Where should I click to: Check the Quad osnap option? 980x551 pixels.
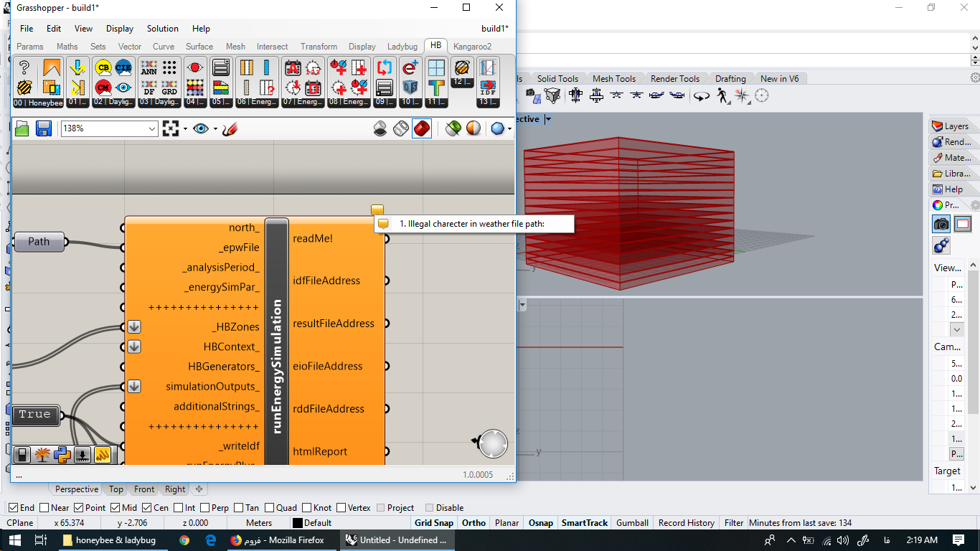268,508
